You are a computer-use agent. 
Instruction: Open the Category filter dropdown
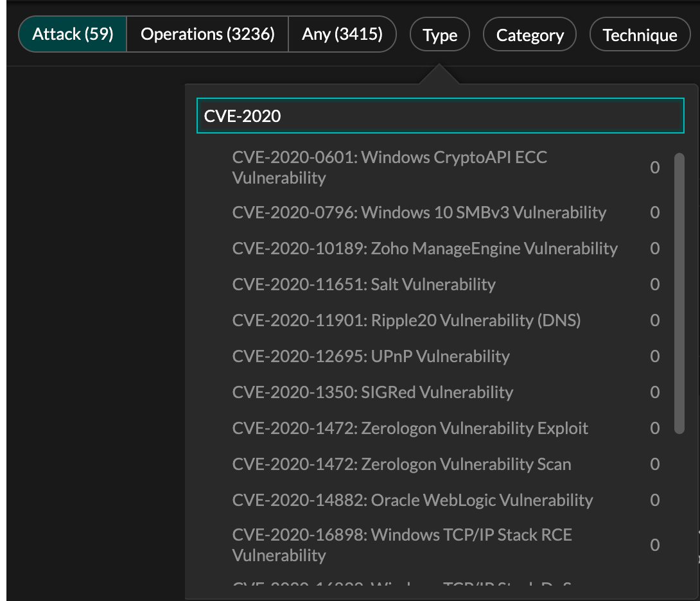pos(530,35)
